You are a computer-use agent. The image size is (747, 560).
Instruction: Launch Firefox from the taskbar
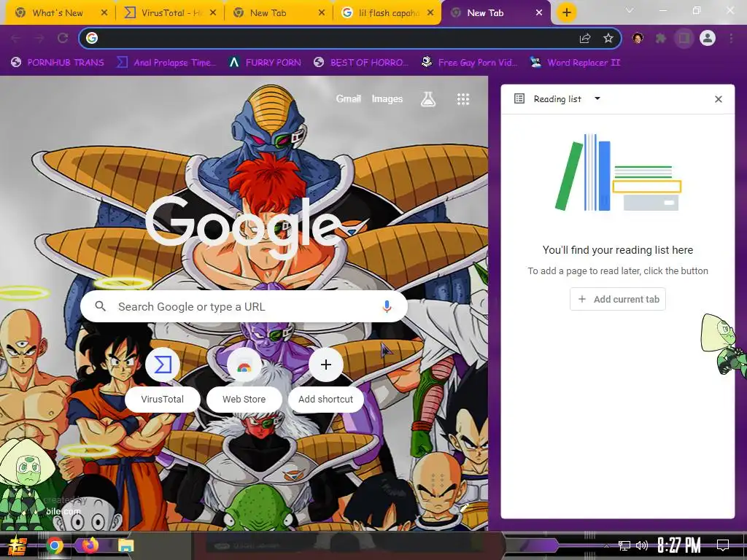pyautogui.click(x=90, y=545)
